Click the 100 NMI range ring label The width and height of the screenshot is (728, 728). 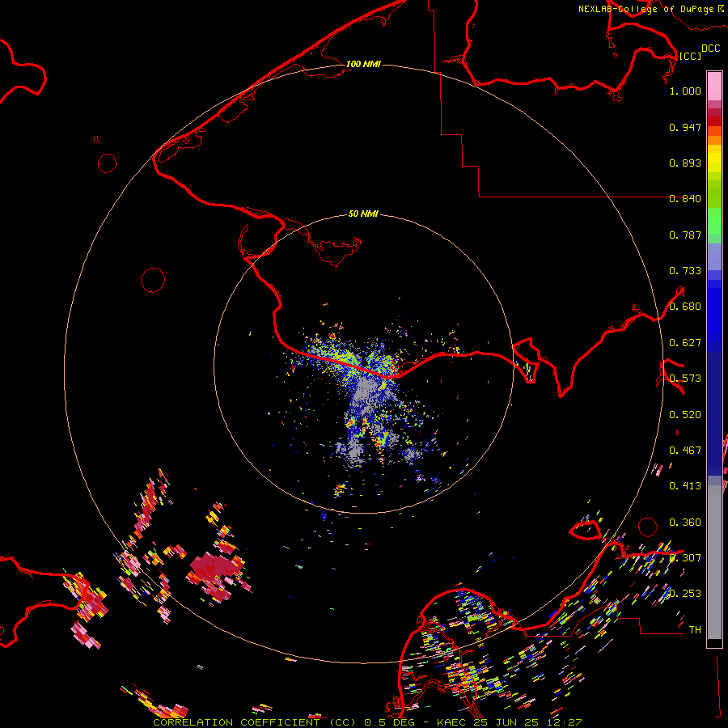coord(363,64)
